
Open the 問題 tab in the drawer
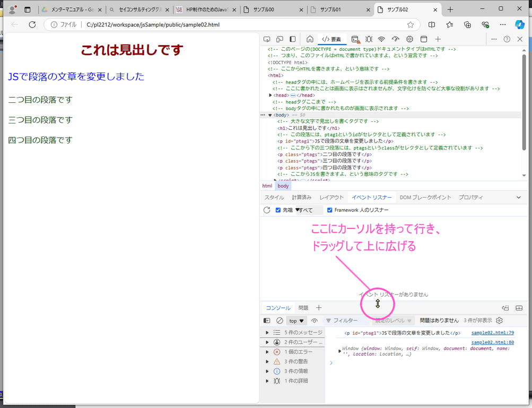click(303, 307)
